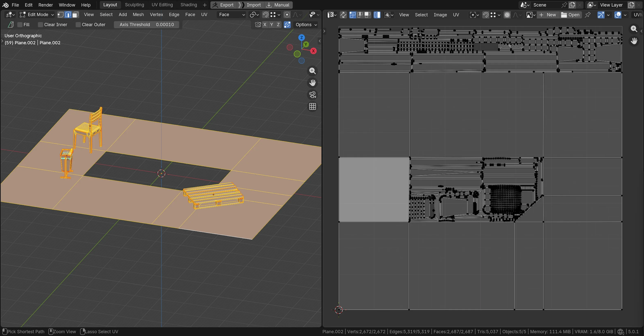This screenshot has width=644, height=336.
Task: Click the 3D viewport zoom magnifier icon
Action: pyautogui.click(x=312, y=71)
